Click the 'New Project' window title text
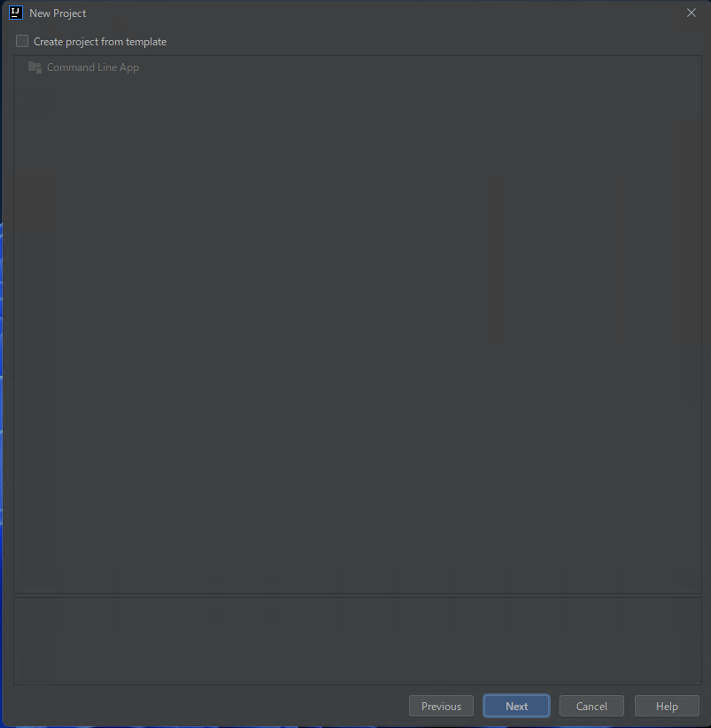The image size is (711, 728). [x=58, y=13]
